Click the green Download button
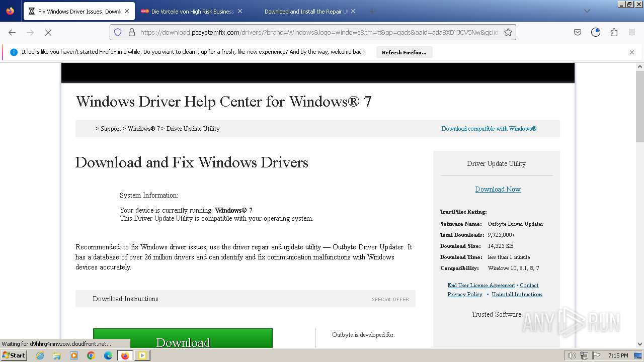Image resolution: width=644 pixels, height=362 pixels. click(183, 338)
